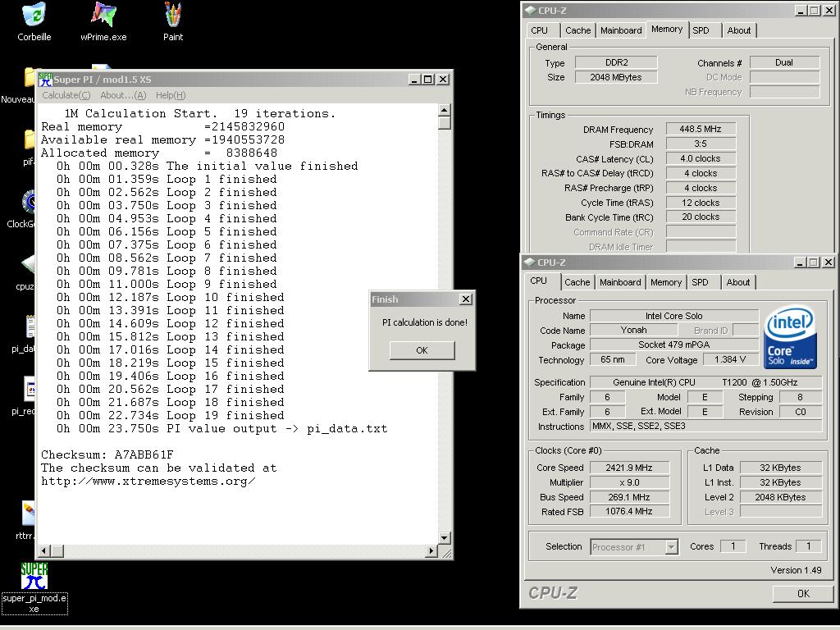Expand the Processor #1 selection dropdown
The width and height of the screenshot is (840, 630).
tap(671, 547)
